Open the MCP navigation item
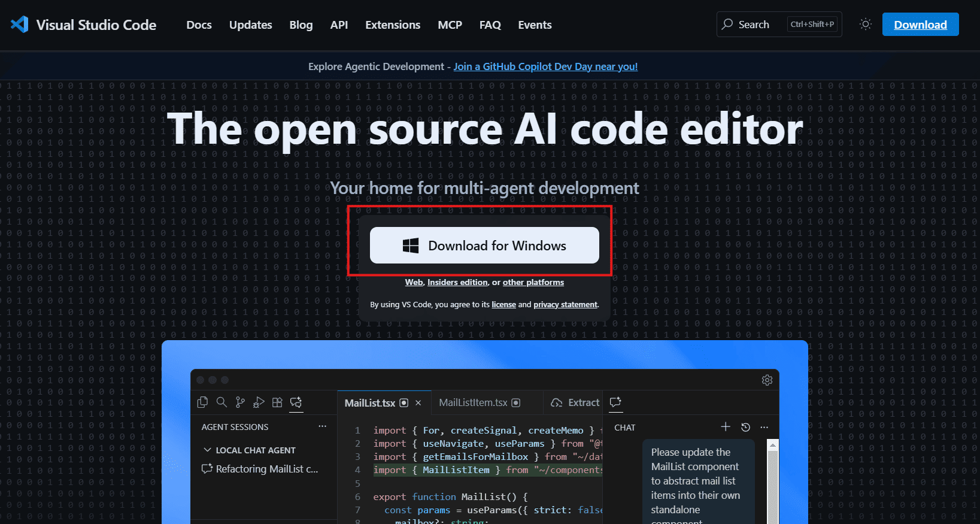The image size is (980, 524). (450, 25)
